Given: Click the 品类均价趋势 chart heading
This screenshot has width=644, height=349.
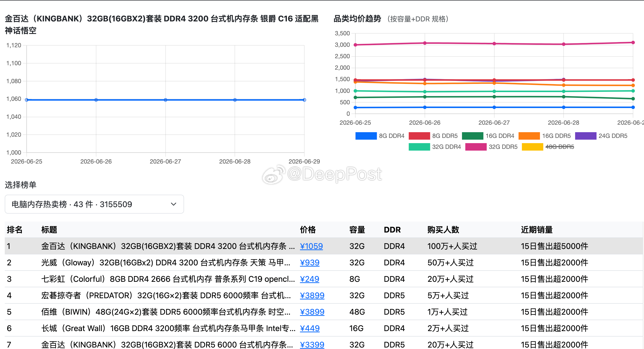Looking at the screenshot, I should click(x=357, y=19).
